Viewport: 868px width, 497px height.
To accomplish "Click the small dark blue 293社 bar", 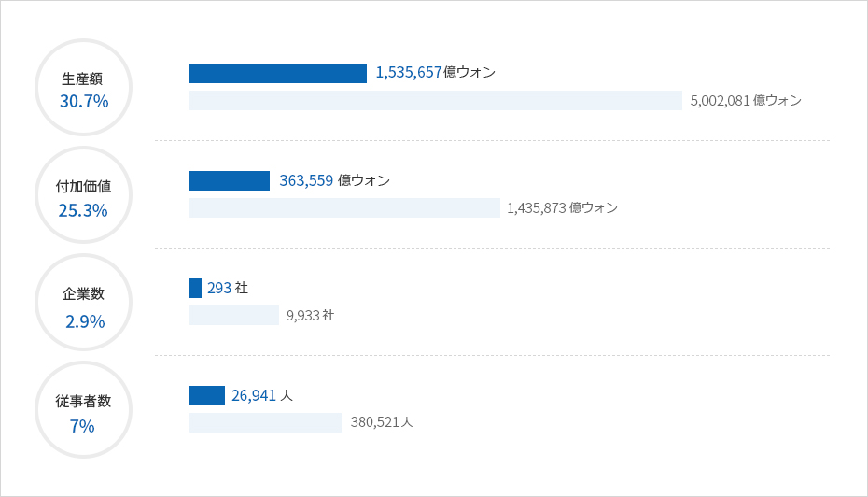I will [x=195, y=288].
